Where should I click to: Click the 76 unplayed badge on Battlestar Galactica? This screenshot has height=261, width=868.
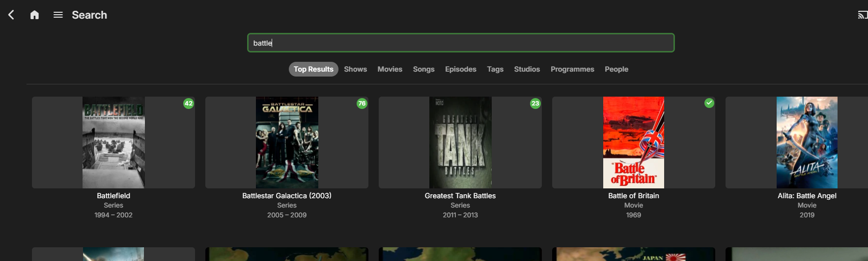[362, 104]
